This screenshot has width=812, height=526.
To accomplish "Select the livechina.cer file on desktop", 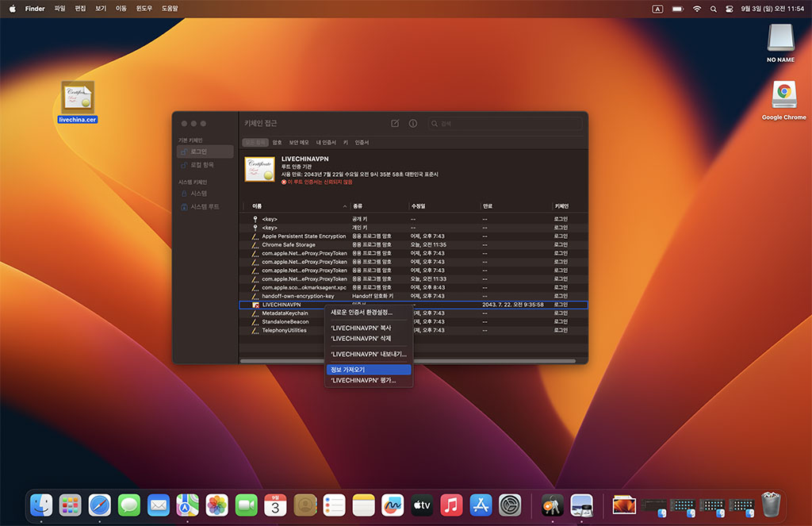I will tap(78, 102).
